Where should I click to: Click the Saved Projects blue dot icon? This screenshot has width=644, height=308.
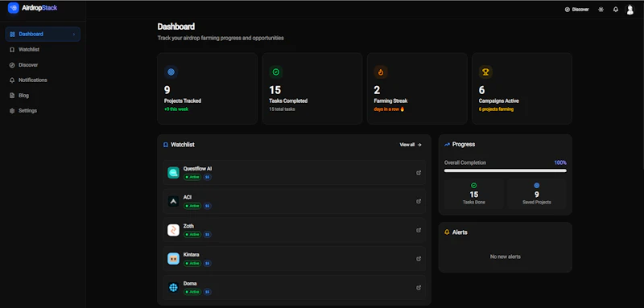pyautogui.click(x=537, y=186)
